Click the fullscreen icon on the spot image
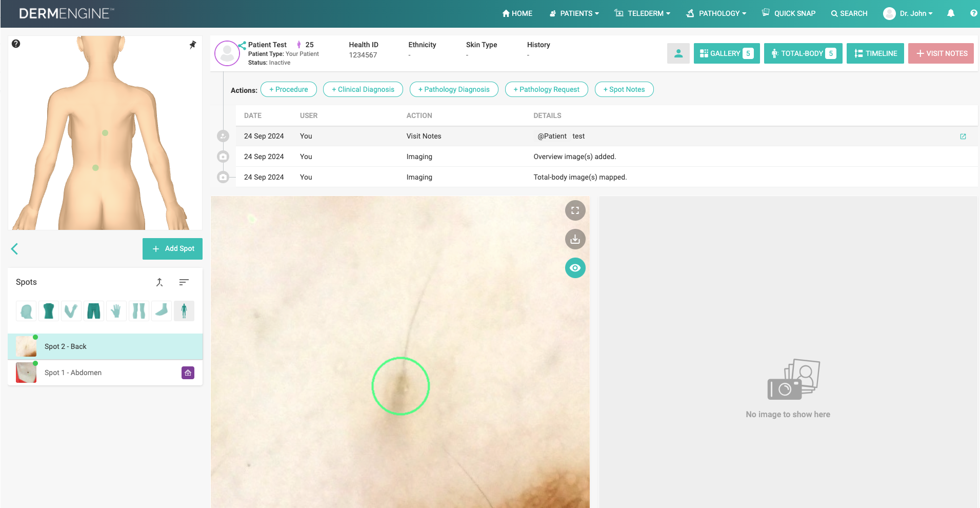This screenshot has width=980, height=508. pos(575,210)
